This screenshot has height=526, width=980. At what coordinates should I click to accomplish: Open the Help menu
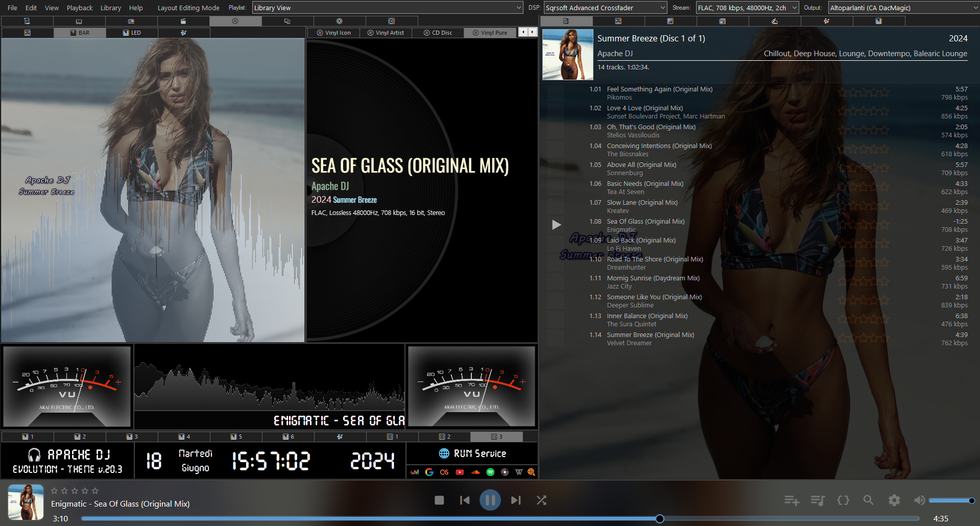136,8
